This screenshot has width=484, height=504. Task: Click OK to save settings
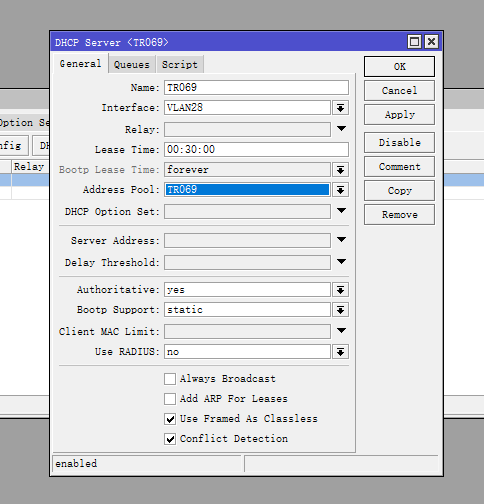click(399, 67)
